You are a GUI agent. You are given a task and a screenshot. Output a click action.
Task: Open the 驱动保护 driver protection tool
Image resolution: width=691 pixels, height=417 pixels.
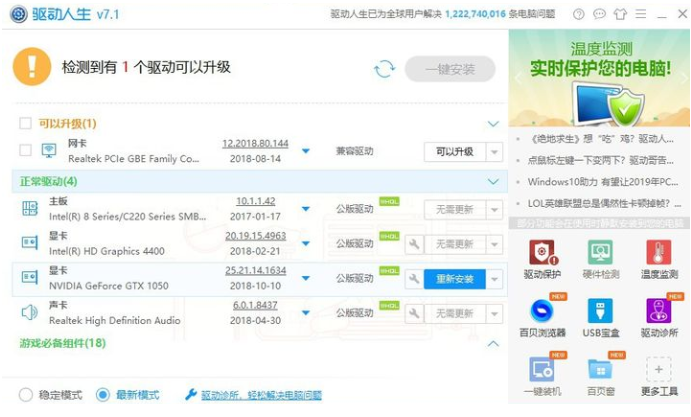(x=542, y=258)
